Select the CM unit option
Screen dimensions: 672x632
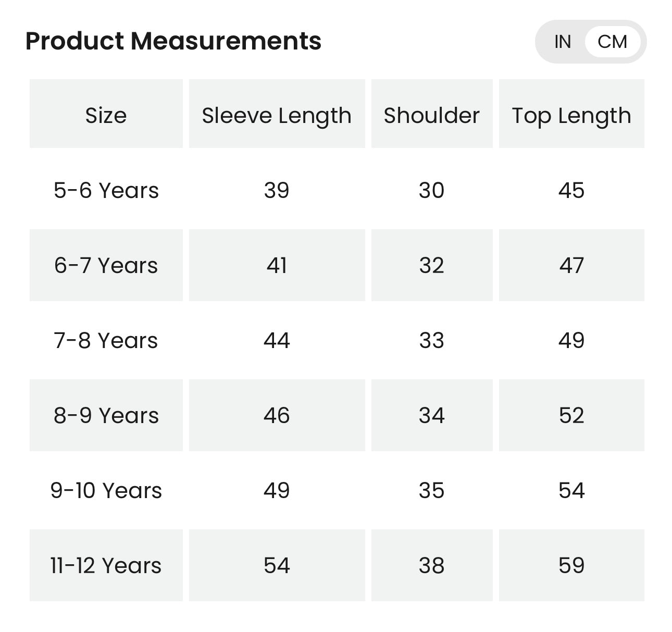[612, 42]
